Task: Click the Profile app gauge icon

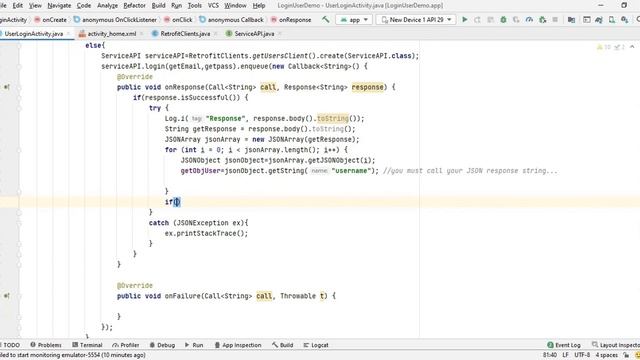Action: [529, 19]
